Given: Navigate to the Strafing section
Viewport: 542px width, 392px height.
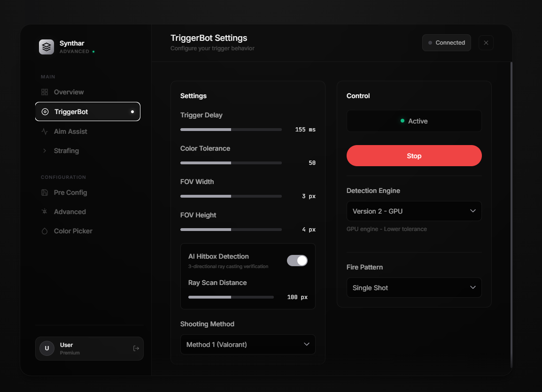Looking at the screenshot, I should click(x=66, y=151).
